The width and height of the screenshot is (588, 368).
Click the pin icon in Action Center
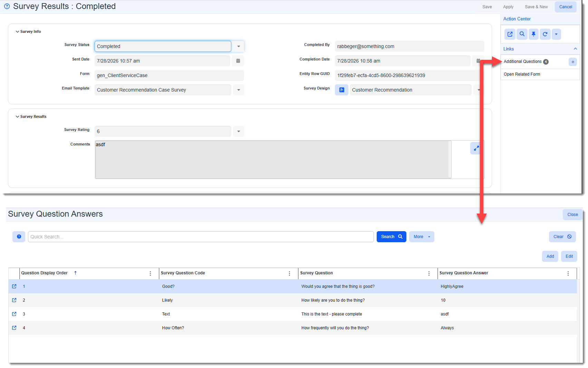(533, 34)
